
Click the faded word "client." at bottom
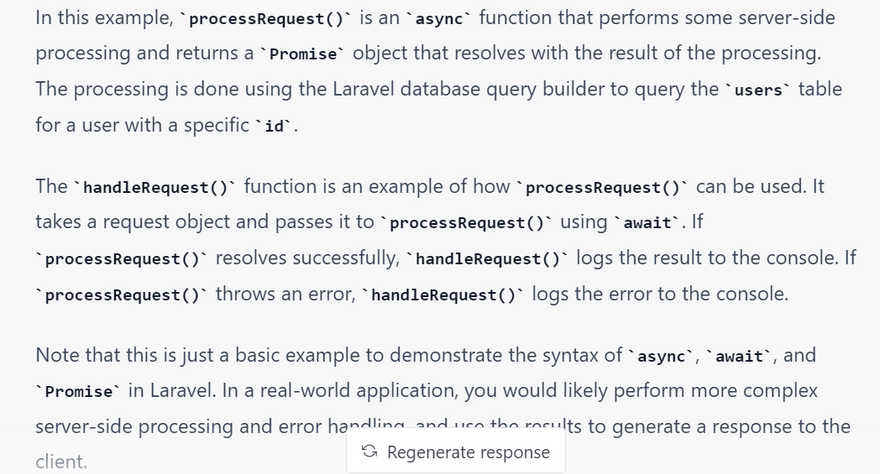(x=61, y=461)
